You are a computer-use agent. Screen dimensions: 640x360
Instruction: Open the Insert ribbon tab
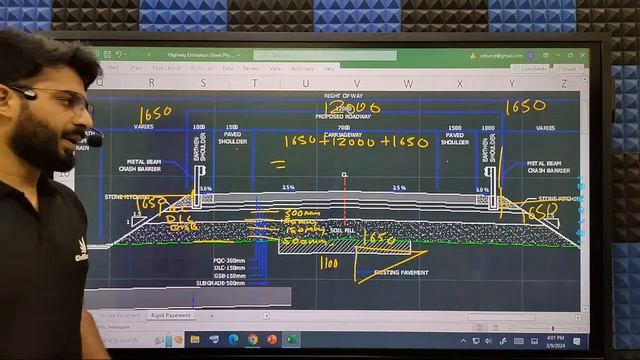[113, 67]
